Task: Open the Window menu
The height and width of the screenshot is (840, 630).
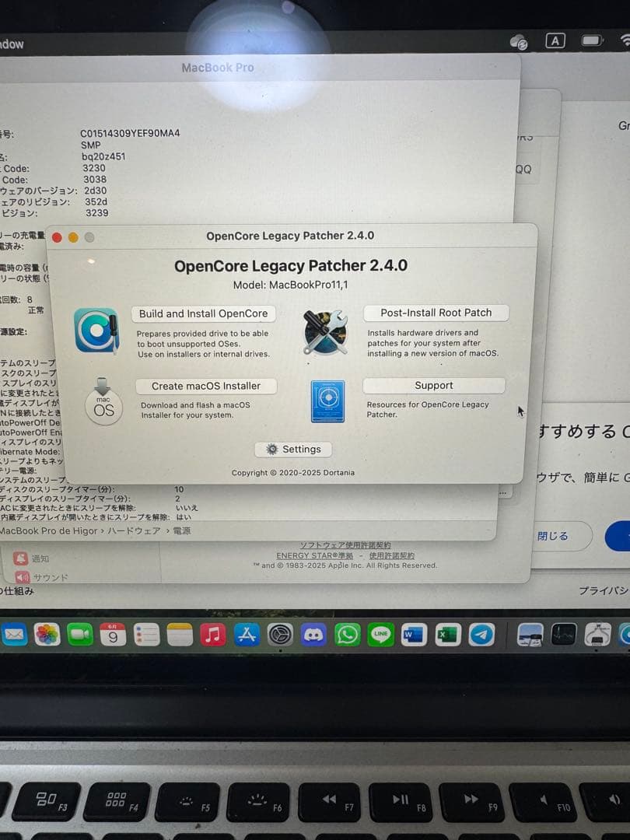Action: pos(11,44)
